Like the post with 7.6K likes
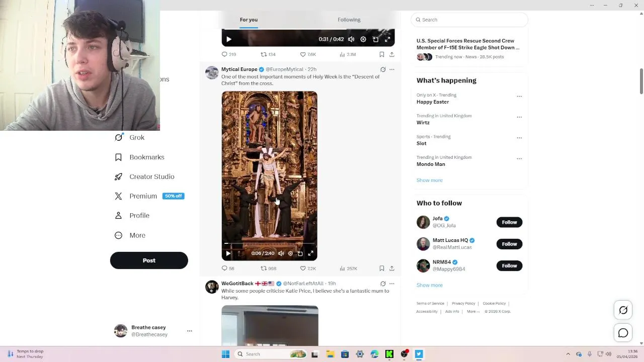Image resolution: width=644 pixels, height=362 pixels. [308, 54]
